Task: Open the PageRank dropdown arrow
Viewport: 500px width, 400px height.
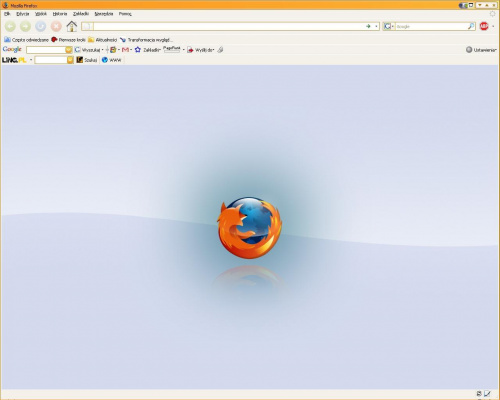Action: [184, 50]
